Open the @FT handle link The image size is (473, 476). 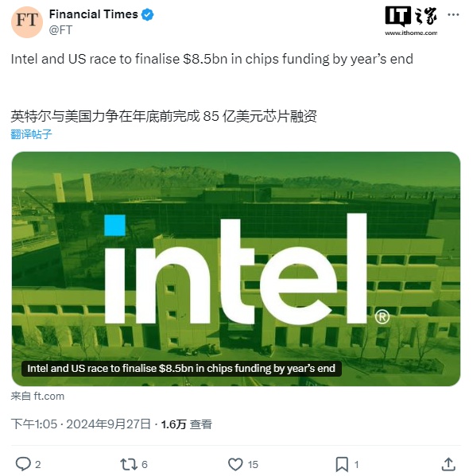point(60,29)
